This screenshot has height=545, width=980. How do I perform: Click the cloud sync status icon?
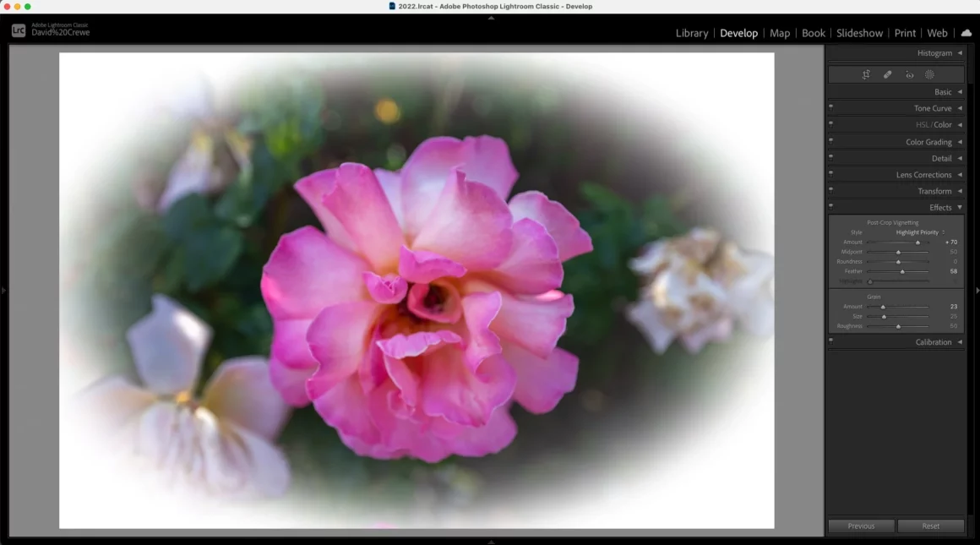tap(966, 33)
